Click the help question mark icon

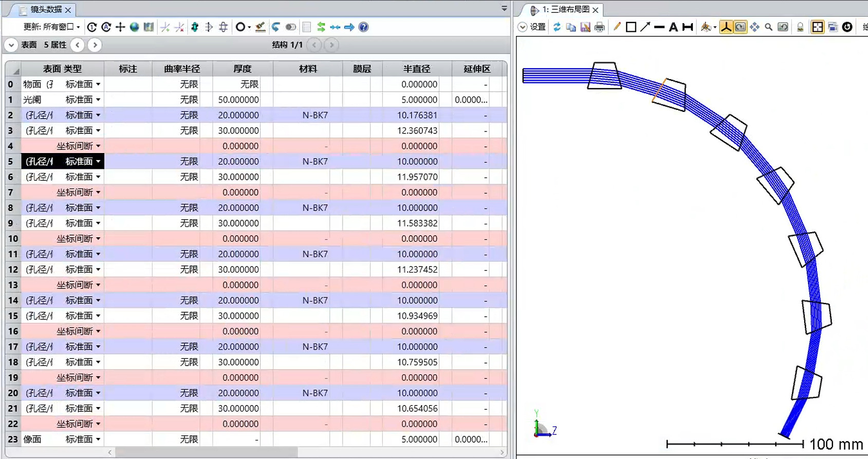pos(363,27)
